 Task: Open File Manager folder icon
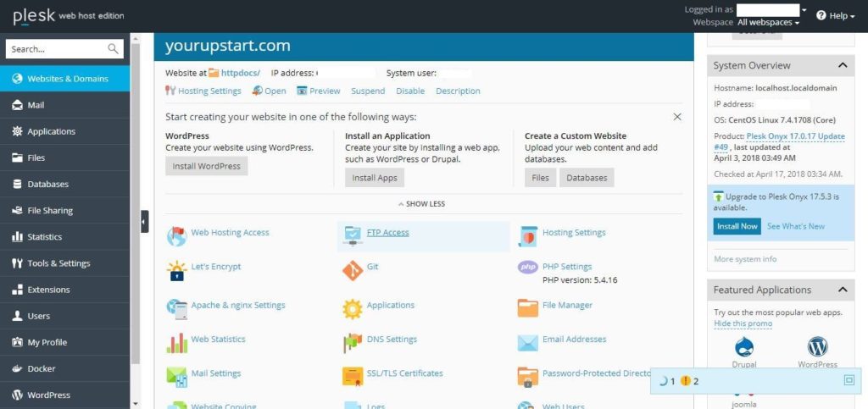click(x=527, y=308)
